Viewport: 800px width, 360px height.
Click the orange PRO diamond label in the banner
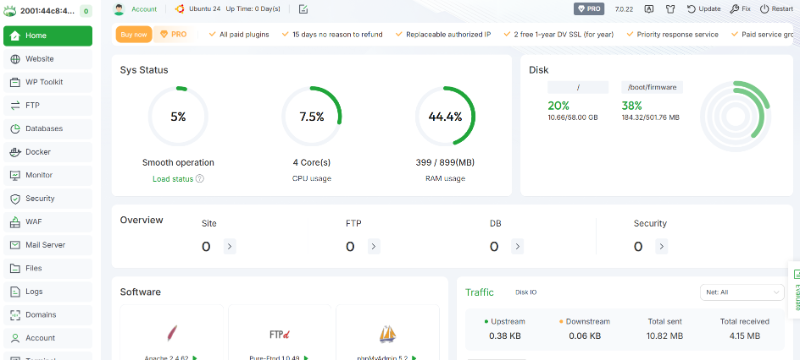[x=173, y=34]
